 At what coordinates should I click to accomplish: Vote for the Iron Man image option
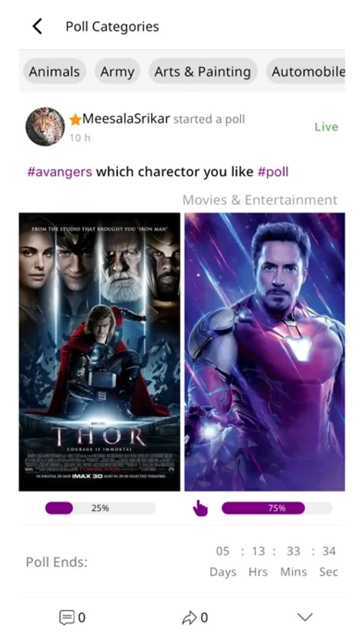[265, 351]
